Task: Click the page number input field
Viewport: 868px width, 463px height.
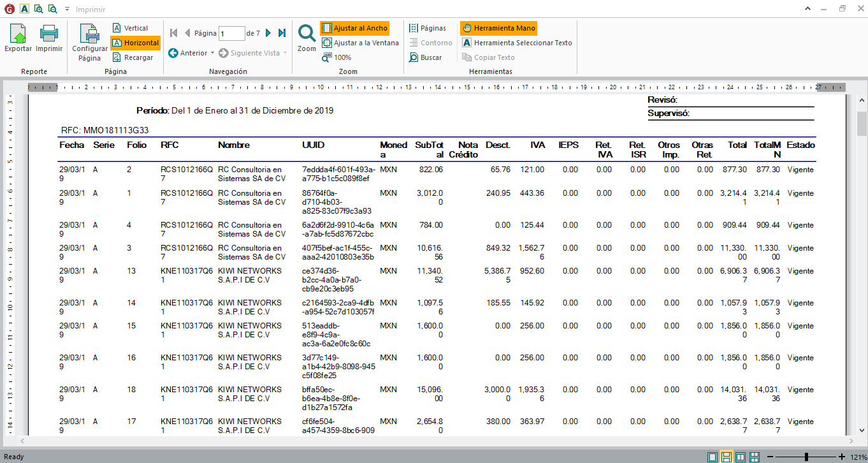Action: tap(231, 33)
